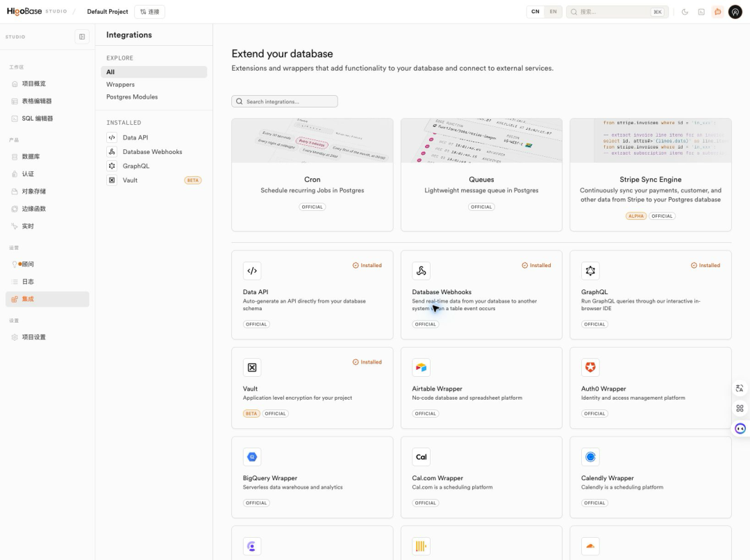
Task: Open the terminal icon in the top bar
Action: 701,12
